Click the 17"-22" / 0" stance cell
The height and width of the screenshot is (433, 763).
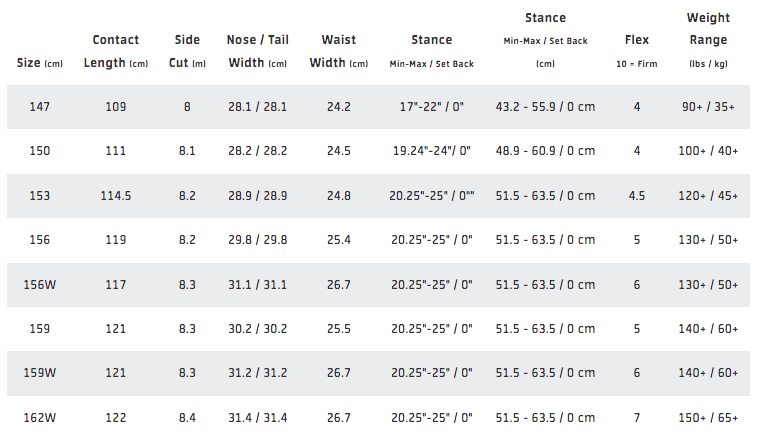[431, 106]
